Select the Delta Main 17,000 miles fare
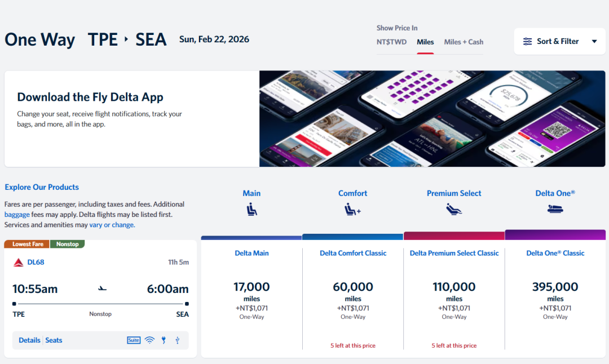609x364 pixels. point(251,293)
